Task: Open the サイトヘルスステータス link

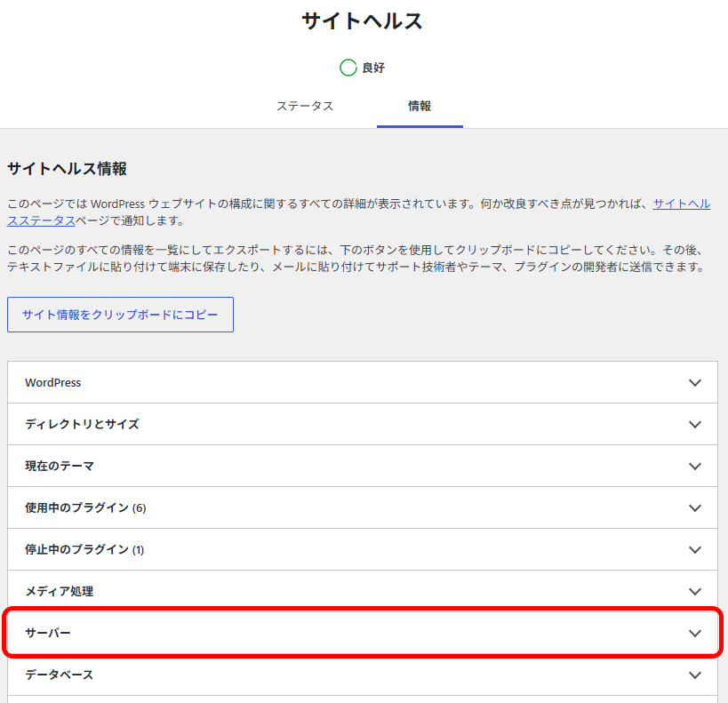Action: coord(682,204)
